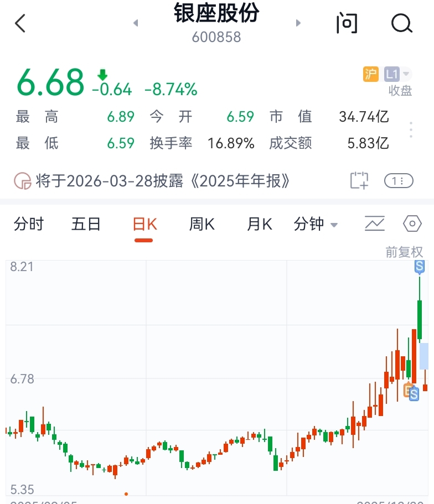Change the 前复权 adjustment setting
This screenshot has height=504, width=434.
[x=404, y=252]
